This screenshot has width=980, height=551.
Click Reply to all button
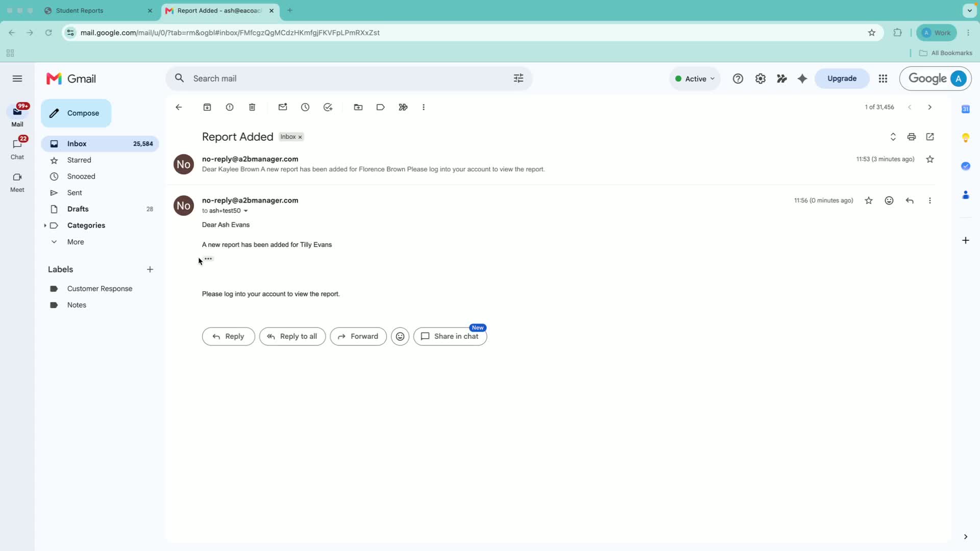click(x=292, y=336)
